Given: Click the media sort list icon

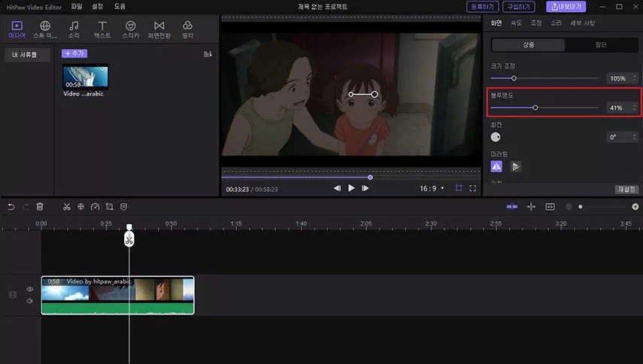Looking at the screenshot, I should point(208,53).
